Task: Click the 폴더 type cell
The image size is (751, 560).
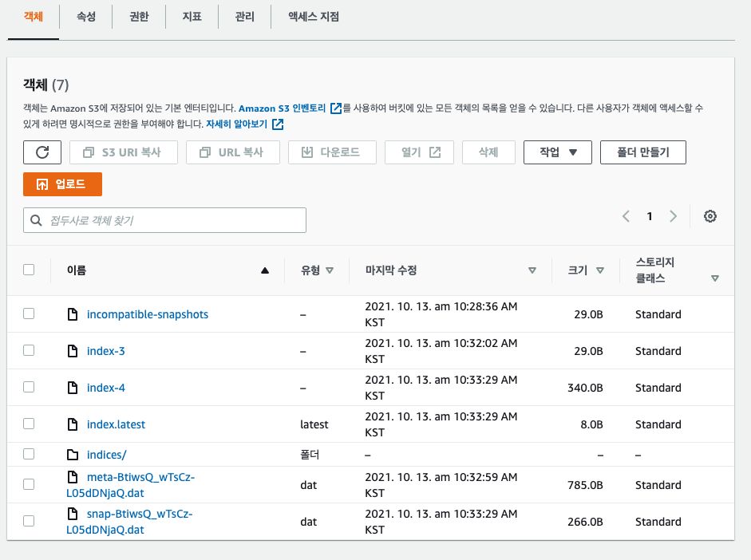Action: coord(310,455)
